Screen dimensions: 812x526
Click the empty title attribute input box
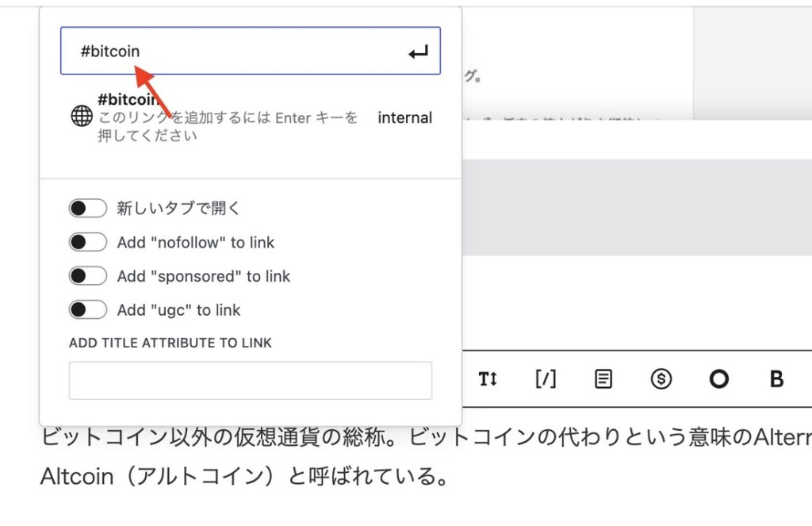(x=250, y=380)
